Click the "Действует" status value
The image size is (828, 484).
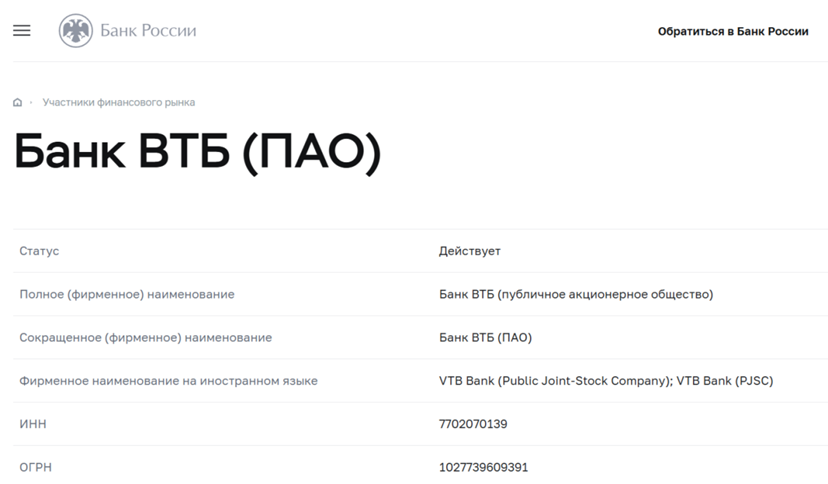pyautogui.click(x=469, y=251)
